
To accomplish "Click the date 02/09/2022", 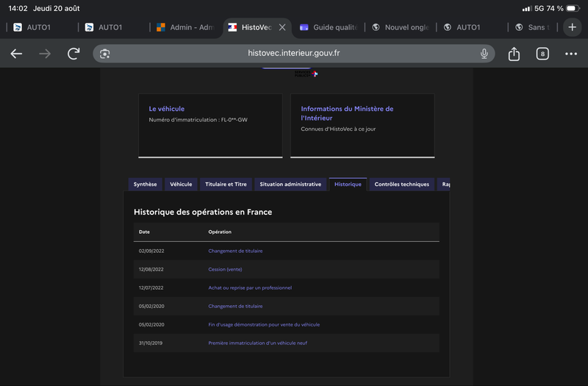I will coord(151,251).
